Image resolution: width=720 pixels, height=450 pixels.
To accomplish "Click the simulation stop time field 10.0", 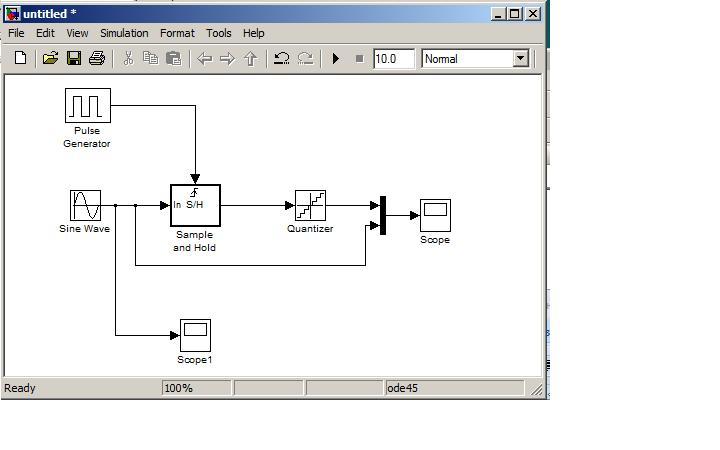I will (394, 59).
